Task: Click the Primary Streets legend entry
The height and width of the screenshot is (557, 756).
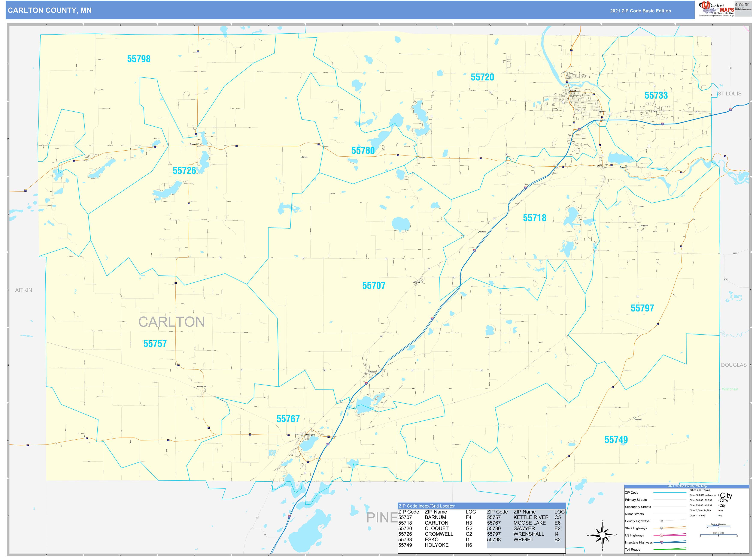Action: point(636,500)
